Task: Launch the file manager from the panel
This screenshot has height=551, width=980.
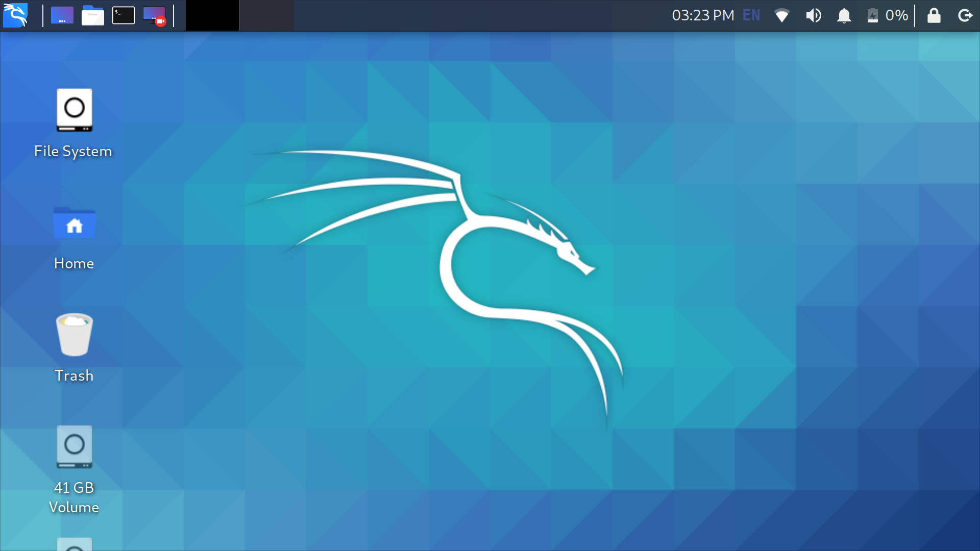Action: (x=93, y=15)
